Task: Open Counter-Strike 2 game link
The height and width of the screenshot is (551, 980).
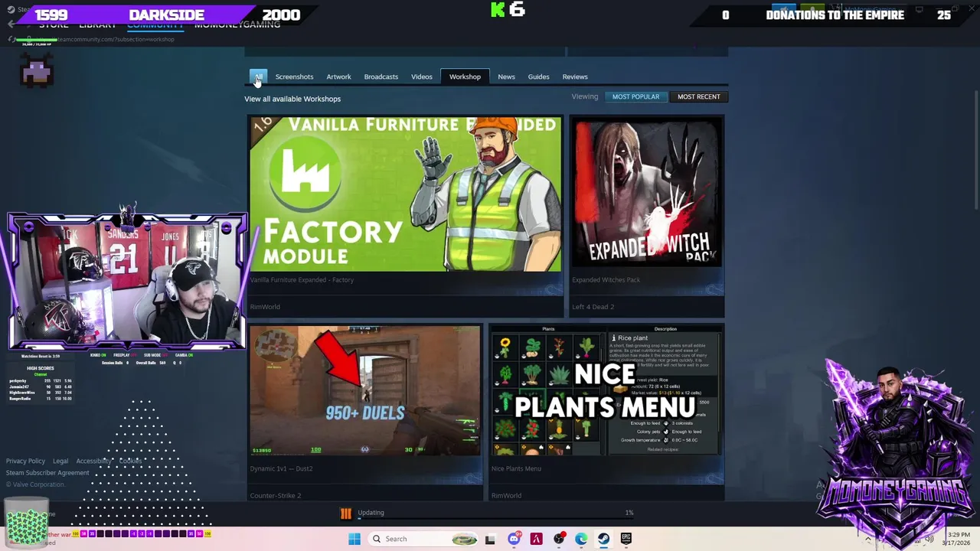Action: (276, 496)
